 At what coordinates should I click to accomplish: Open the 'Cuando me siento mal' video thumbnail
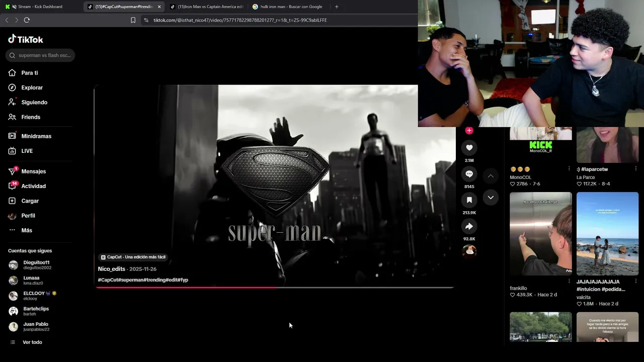click(607, 327)
